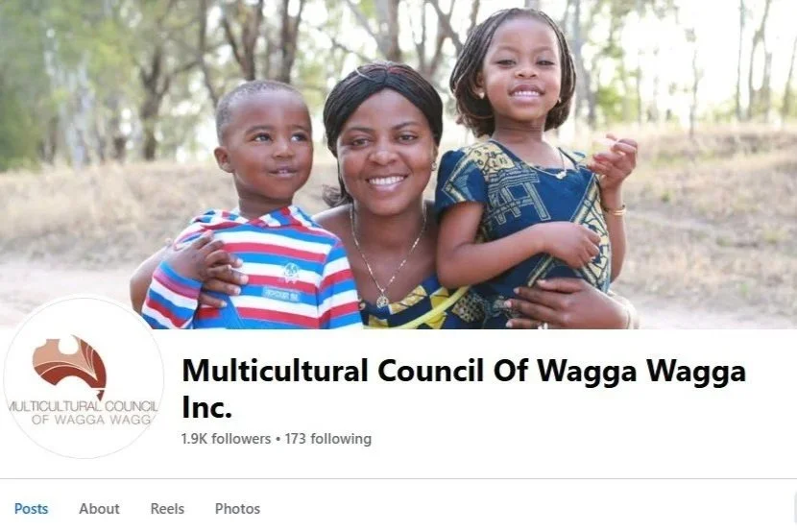Click the emblem on the boy's hoodie

pyautogui.click(x=291, y=273)
